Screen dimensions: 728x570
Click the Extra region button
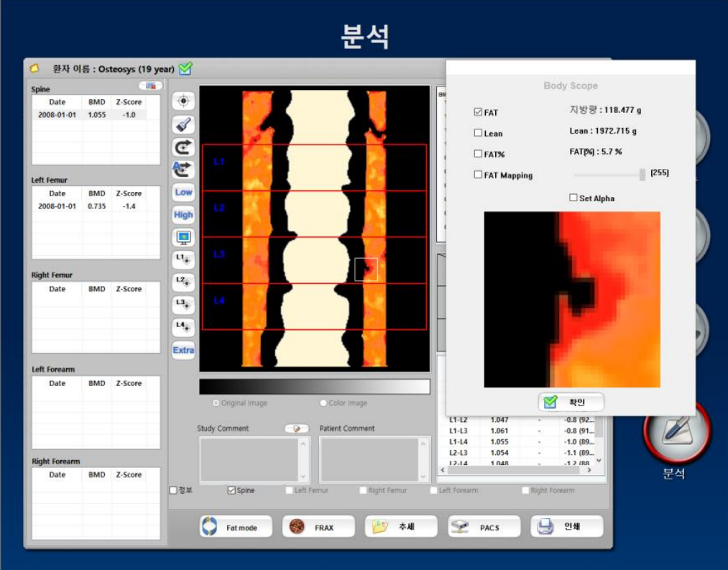tap(183, 350)
